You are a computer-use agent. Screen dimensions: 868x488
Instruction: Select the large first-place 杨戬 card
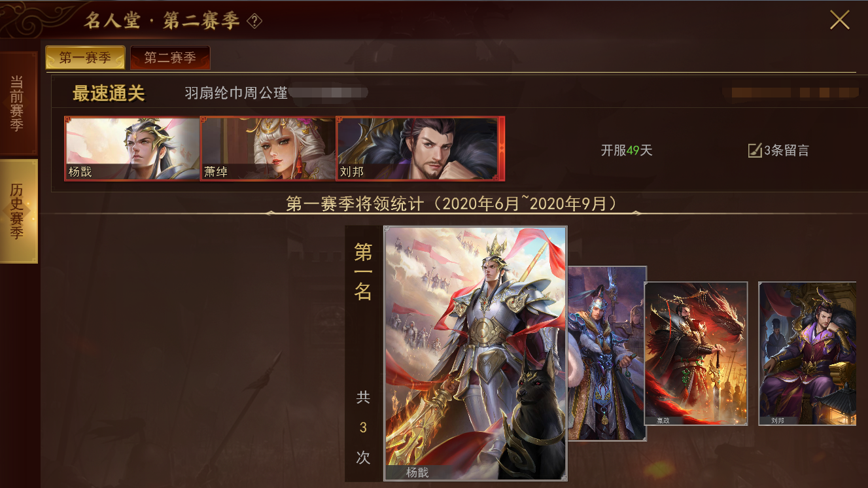click(x=476, y=353)
